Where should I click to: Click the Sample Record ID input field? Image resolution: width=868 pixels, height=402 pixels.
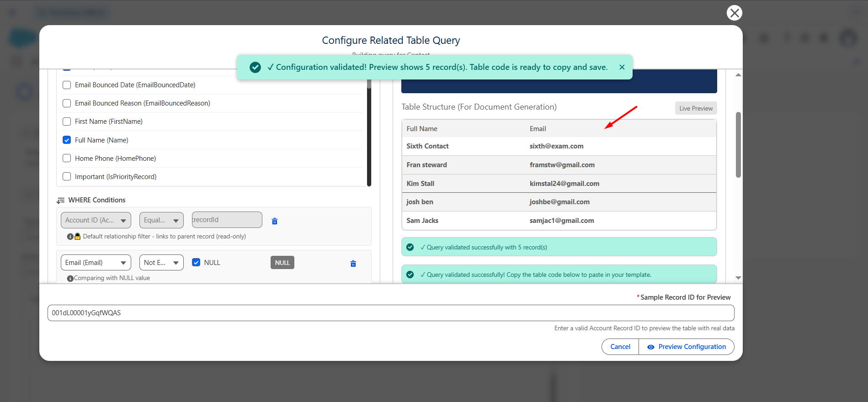[x=391, y=313]
